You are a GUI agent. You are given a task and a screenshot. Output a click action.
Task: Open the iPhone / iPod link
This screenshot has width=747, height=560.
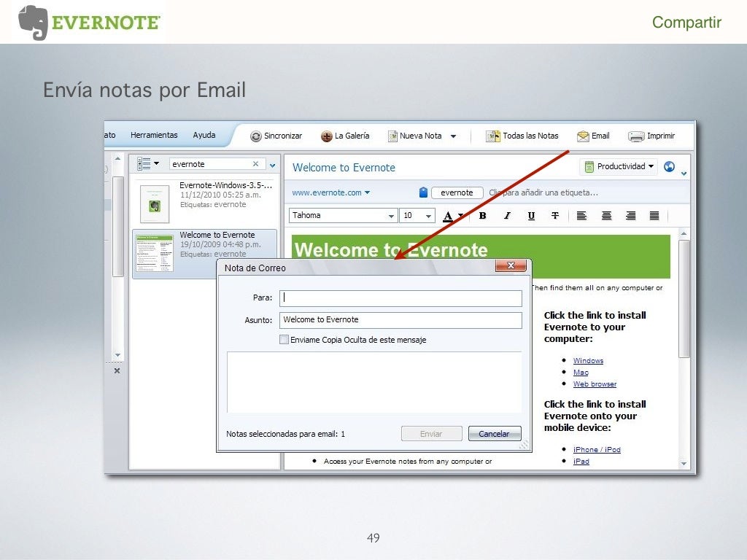coord(597,449)
